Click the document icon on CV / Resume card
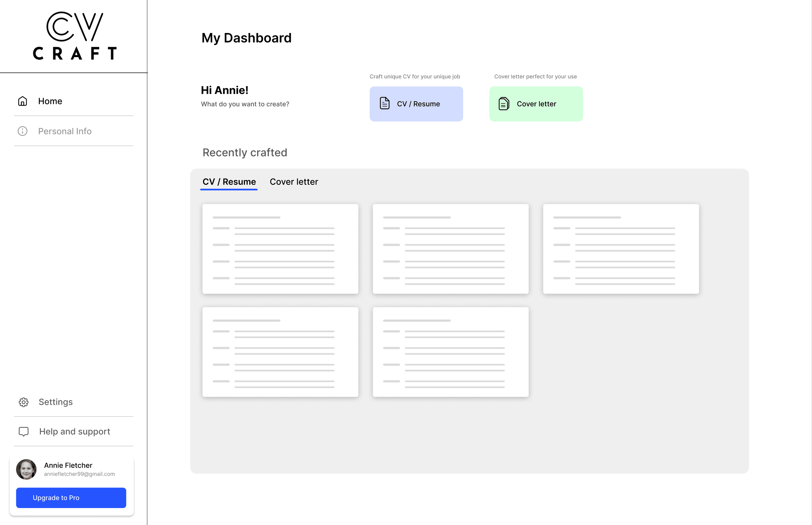Image resolution: width=812 pixels, height=525 pixels. pyautogui.click(x=385, y=103)
